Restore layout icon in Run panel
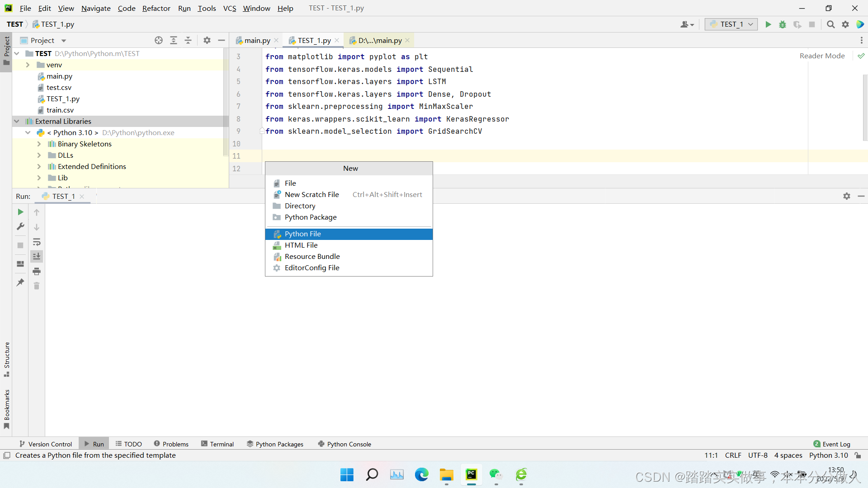The height and width of the screenshot is (488, 868). [x=20, y=264]
